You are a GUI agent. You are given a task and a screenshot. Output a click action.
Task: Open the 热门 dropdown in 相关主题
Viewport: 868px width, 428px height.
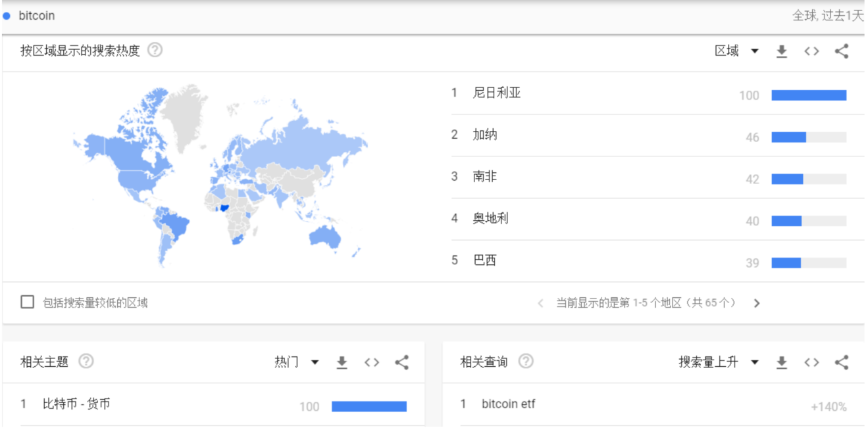297,362
